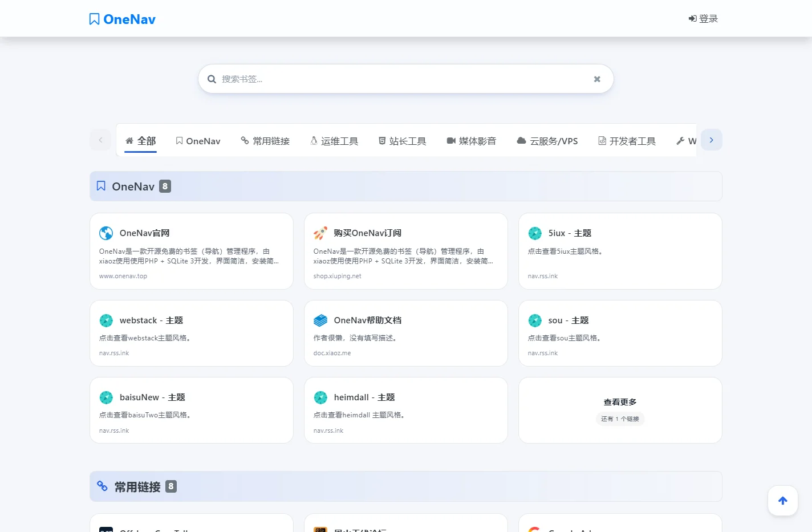Click the compass icon of heimdall card
The image size is (812, 532).
click(320, 397)
